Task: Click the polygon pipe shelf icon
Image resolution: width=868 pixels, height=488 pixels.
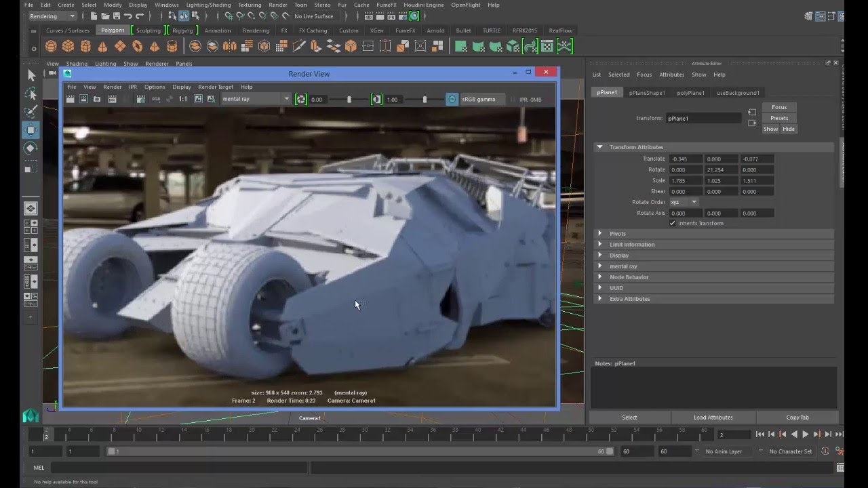Action: click(172, 46)
